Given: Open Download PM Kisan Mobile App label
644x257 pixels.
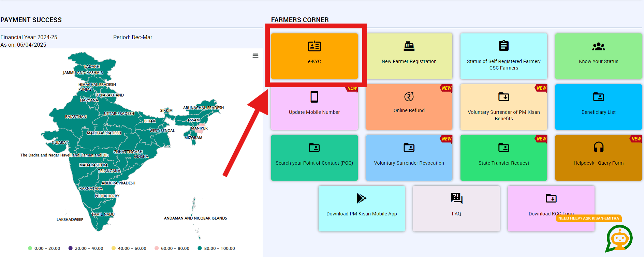Looking at the screenshot, I should [x=362, y=214].
